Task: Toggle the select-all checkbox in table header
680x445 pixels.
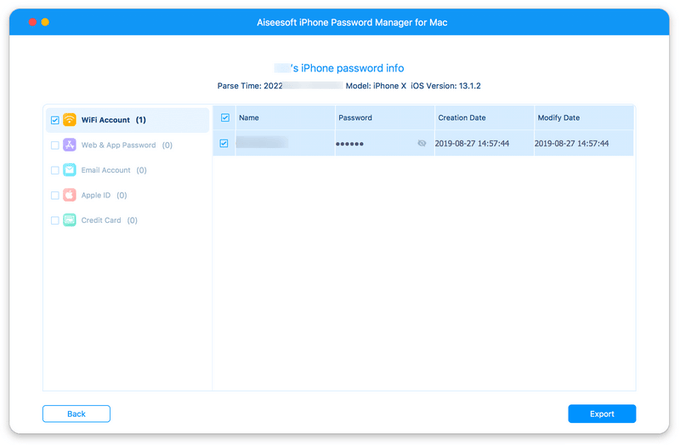Action: tap(225, 118)
